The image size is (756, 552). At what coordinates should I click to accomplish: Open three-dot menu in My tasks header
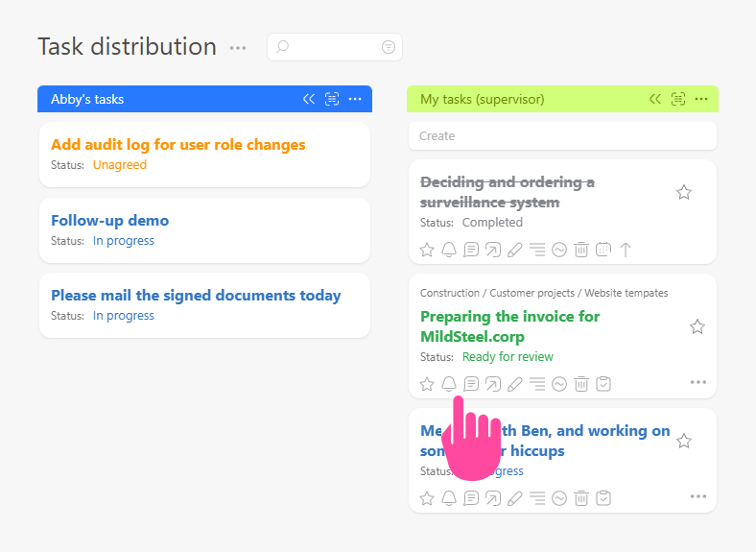tap(701, 99)
